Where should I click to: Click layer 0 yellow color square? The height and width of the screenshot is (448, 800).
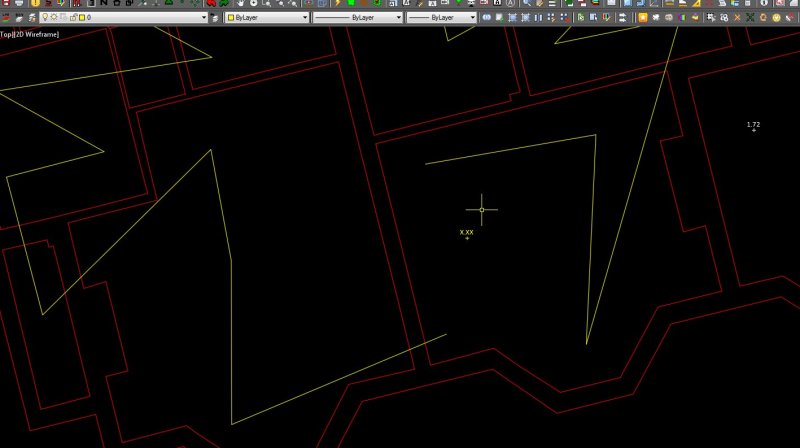coord(82,17)
